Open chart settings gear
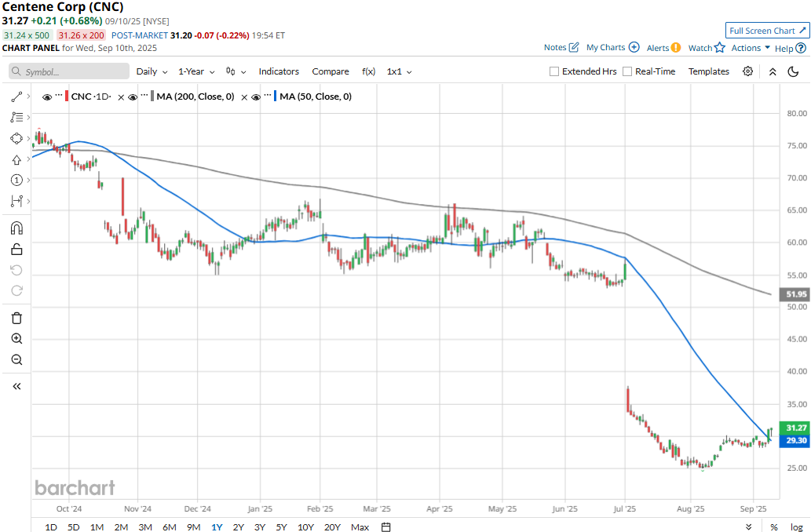This screenshot has width=811, height=532. coord(748,71)
